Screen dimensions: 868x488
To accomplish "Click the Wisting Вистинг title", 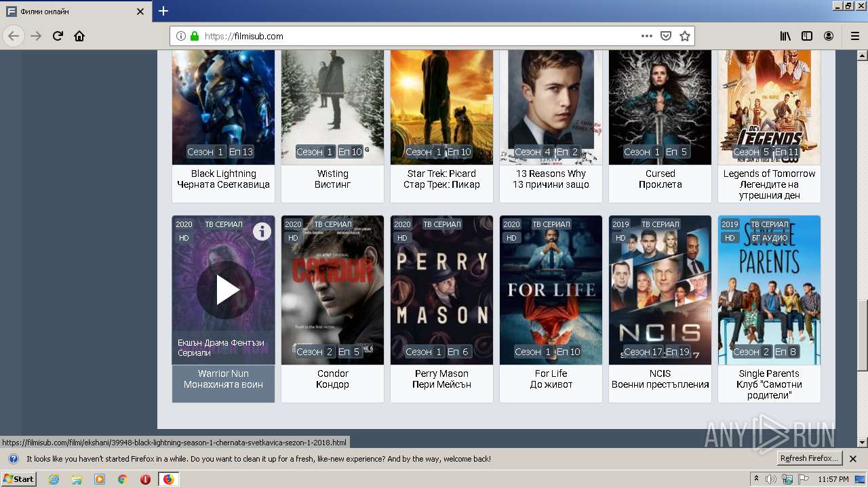I will coord(332,179).
